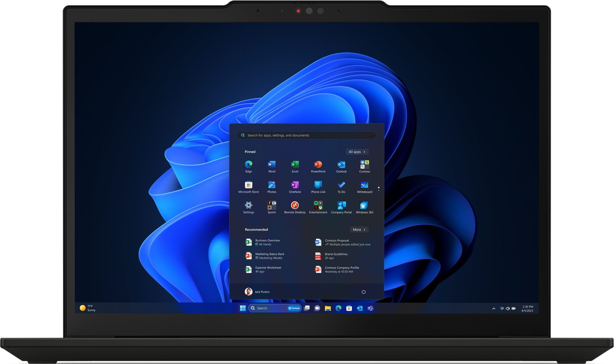Launch OneNote from pinned apps
Viewport: 614px width, 364px height.
295,187
